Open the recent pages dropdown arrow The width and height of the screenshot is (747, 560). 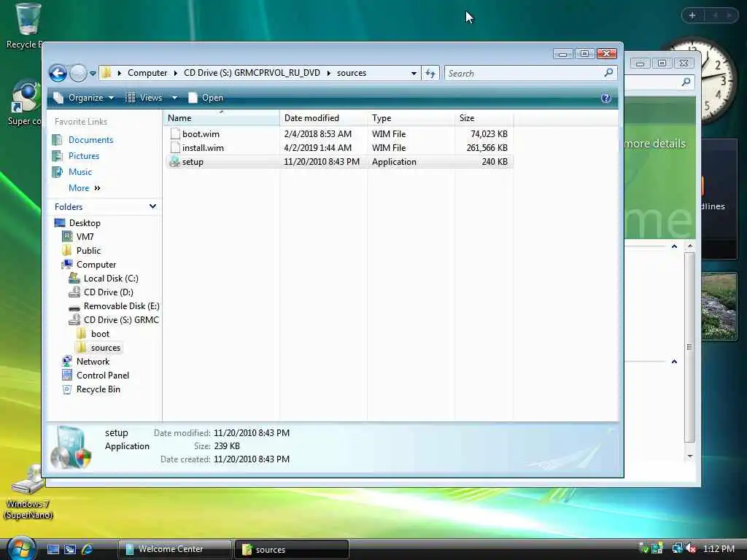click(x=93, y=74)
